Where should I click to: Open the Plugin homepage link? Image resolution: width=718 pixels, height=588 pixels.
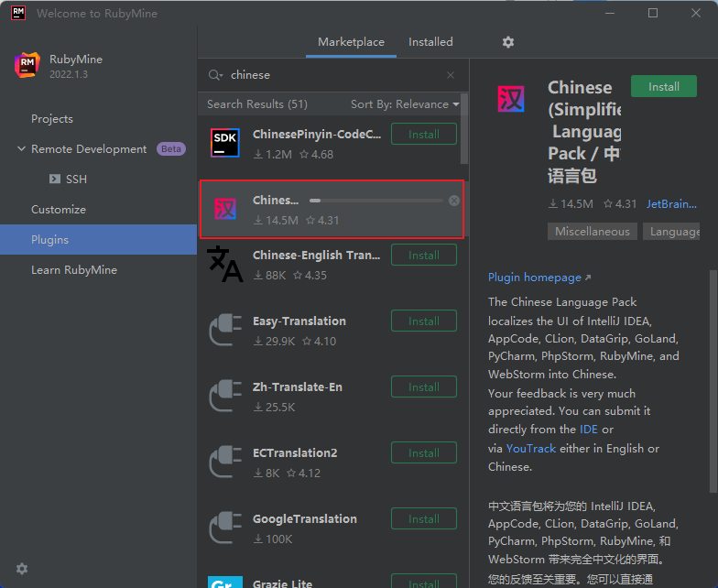pos(538,278)
